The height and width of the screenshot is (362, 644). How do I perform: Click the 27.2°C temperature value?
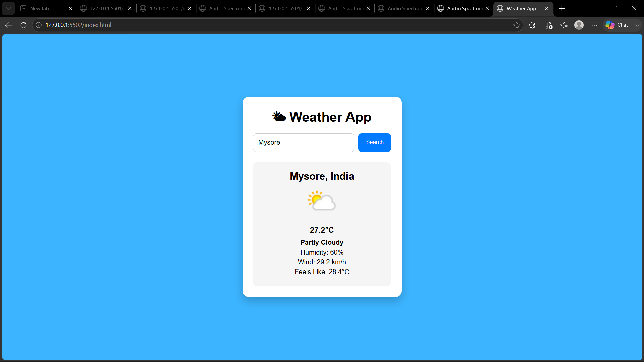tap(322, 230)
